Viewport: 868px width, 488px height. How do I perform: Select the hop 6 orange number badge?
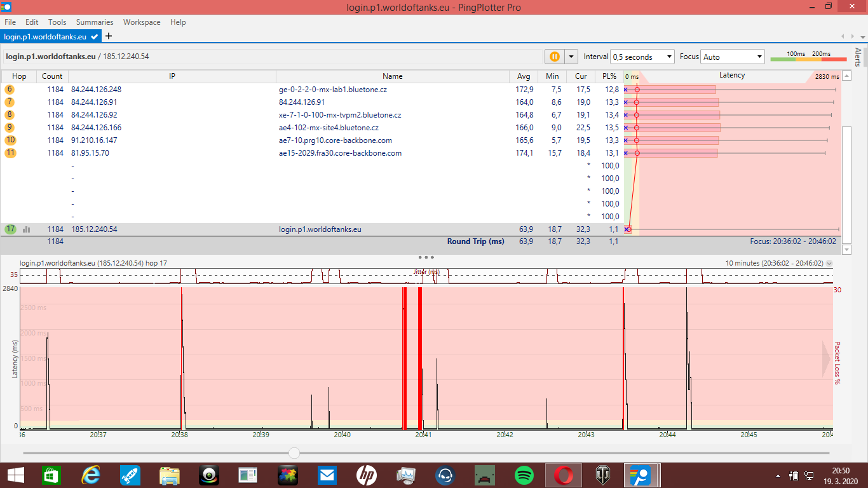pyautogui.click(x=10, y=90)
